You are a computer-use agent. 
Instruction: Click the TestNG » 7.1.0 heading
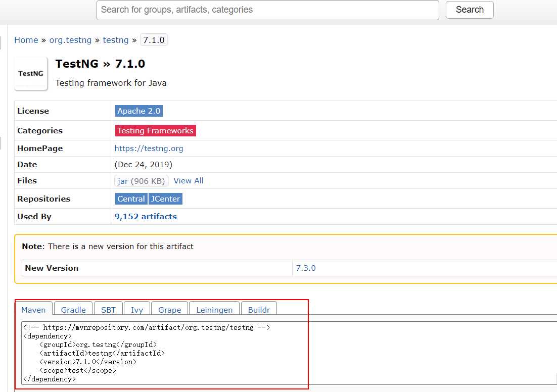click(x=100, y=64)
